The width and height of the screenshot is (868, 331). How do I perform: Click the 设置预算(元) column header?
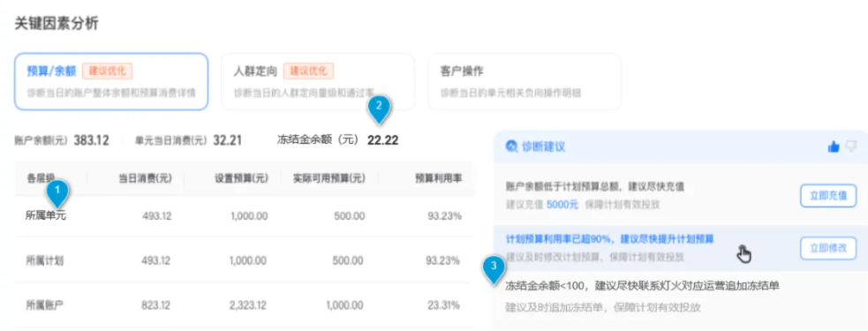coord(241,178)
